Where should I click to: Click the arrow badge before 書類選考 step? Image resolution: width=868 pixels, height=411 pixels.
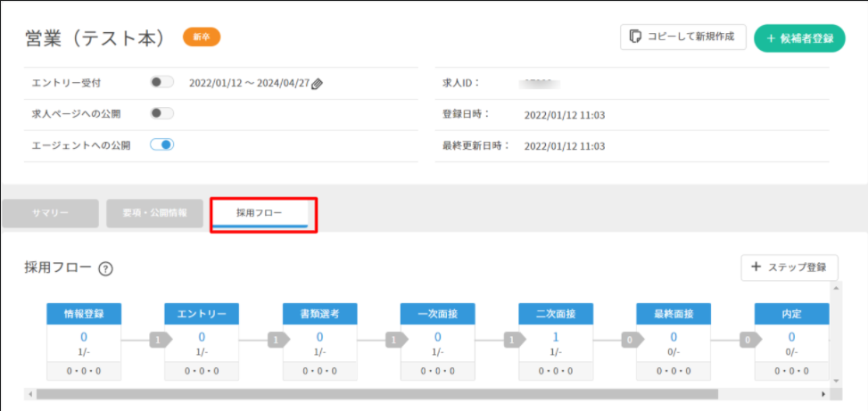tap(276, 340)
